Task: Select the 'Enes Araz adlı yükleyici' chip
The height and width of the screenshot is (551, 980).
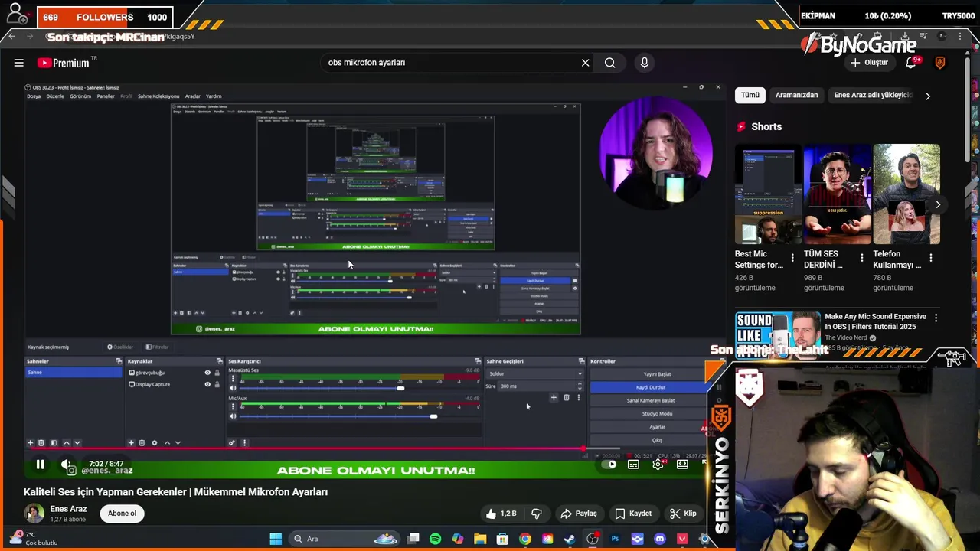Action: [873, 95]
